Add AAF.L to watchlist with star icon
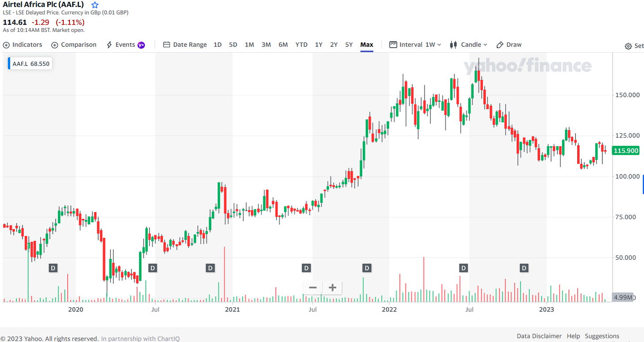The width and height of the screenshot is (644, 342). pos(95,5)
